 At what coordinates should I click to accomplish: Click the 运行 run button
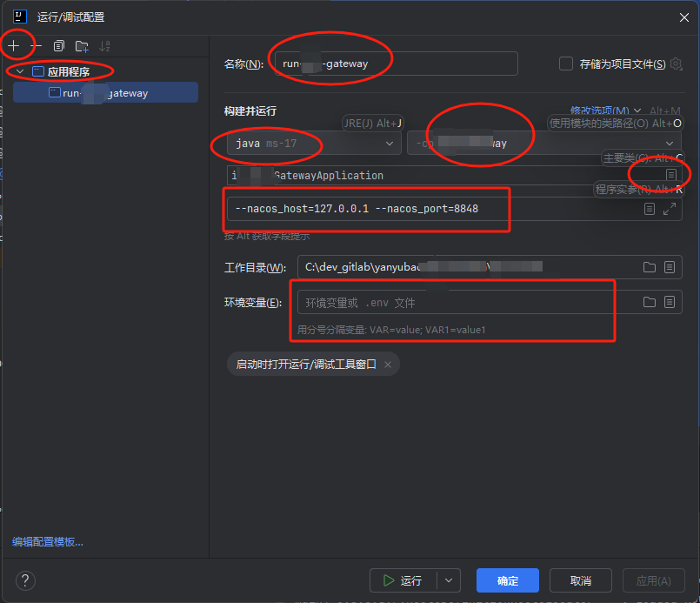[403, 580]
